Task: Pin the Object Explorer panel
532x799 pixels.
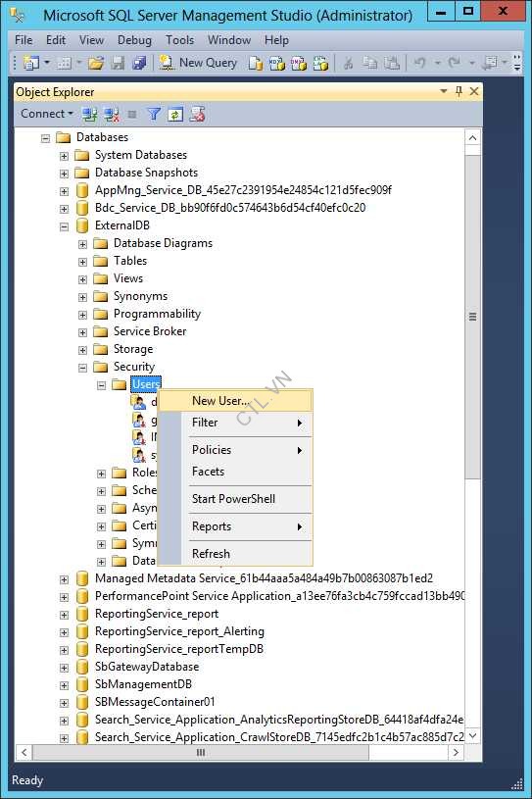Action: tap(459, 91)
